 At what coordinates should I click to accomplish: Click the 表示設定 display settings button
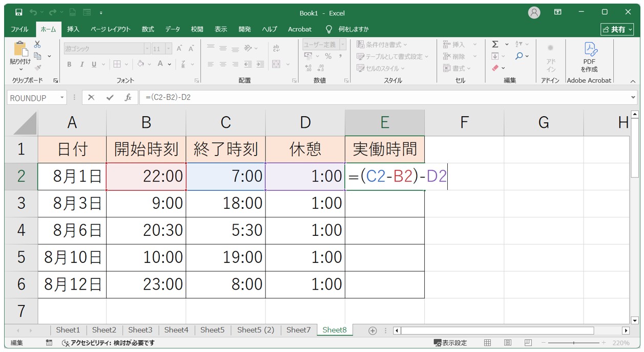(450, 343)
